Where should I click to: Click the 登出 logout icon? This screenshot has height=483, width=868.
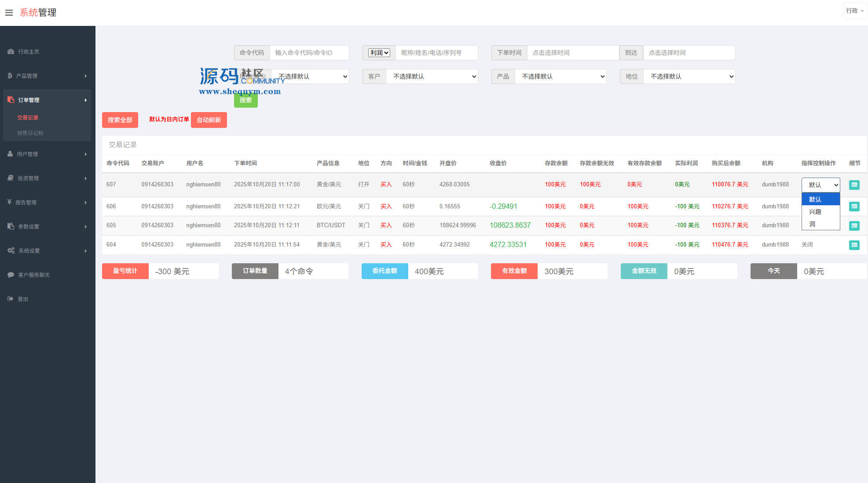click(x=11, y=299)
